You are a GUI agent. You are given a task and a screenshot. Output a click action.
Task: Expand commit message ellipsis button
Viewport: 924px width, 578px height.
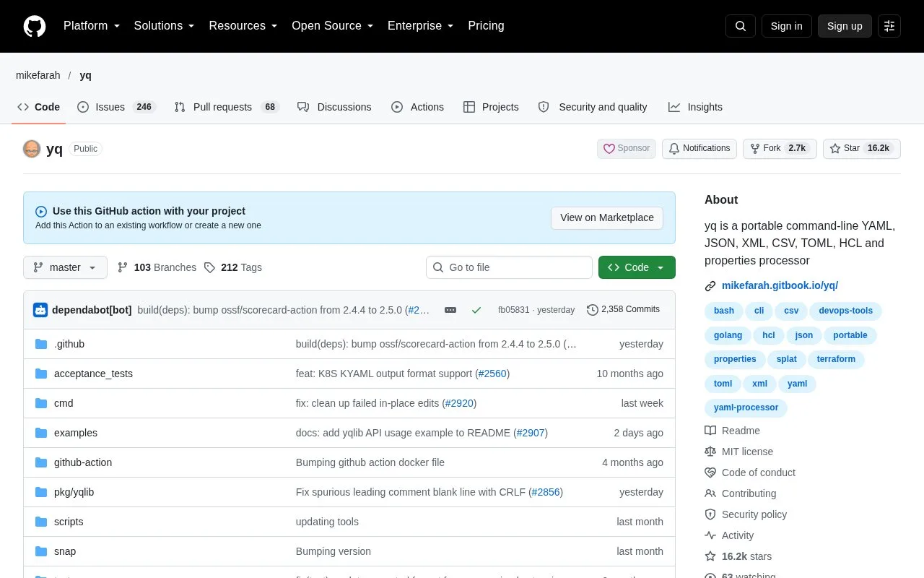(x=450, y=310)
